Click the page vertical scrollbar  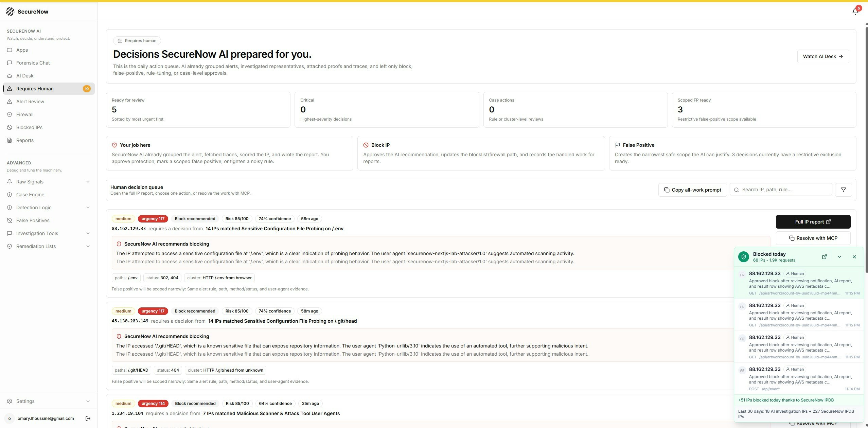coord(866,149)
